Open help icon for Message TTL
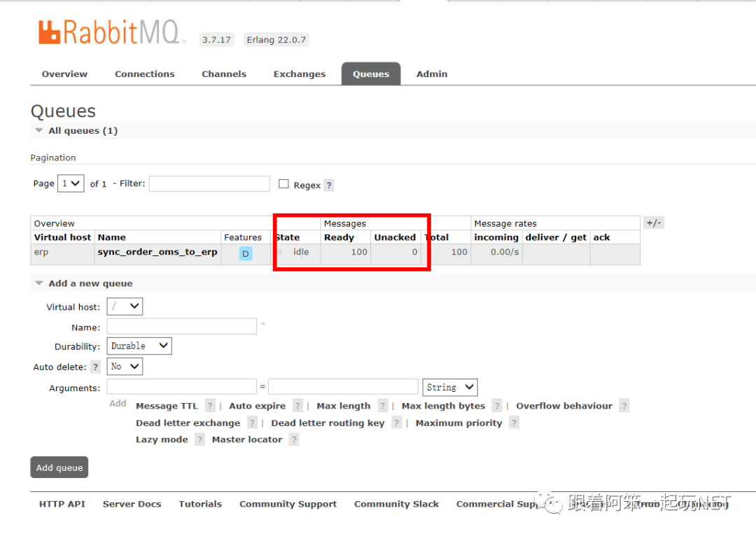Image resolution: width=756 pixels, height=536 pixels. tap(210, 406)
